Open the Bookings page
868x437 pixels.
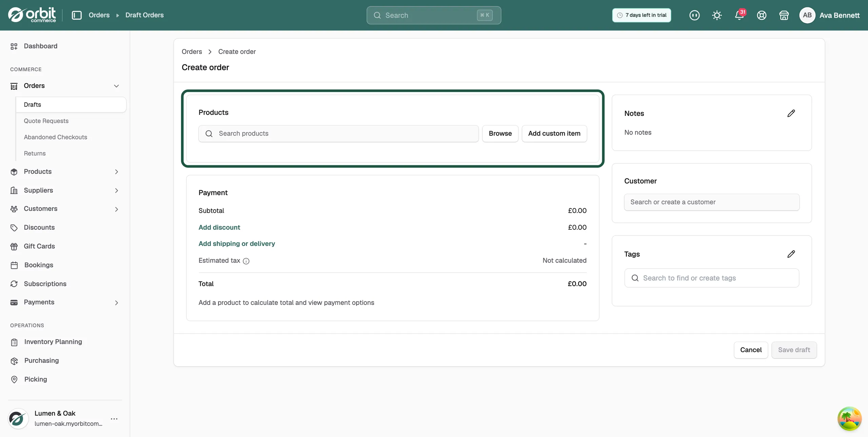(x=39, y=265)
